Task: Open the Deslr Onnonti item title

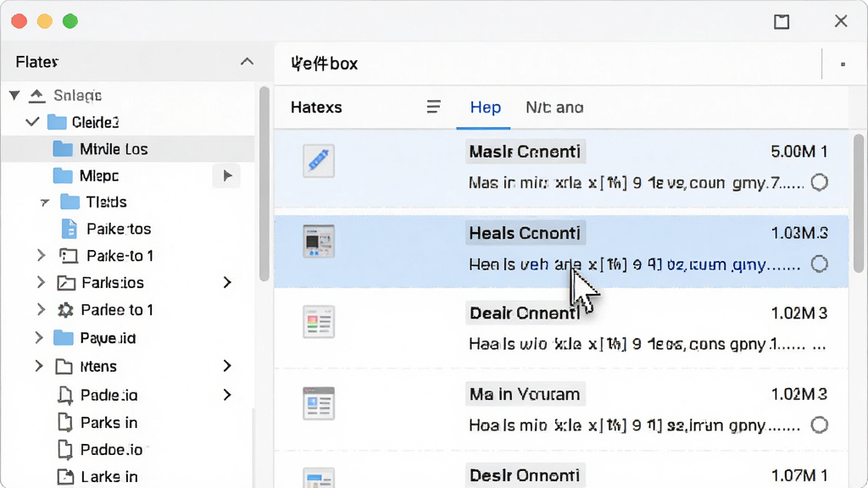Action: [x=525, y=475]
